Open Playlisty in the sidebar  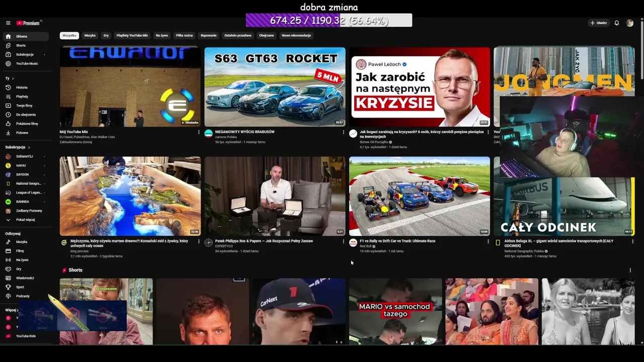[x=25, y=97]
